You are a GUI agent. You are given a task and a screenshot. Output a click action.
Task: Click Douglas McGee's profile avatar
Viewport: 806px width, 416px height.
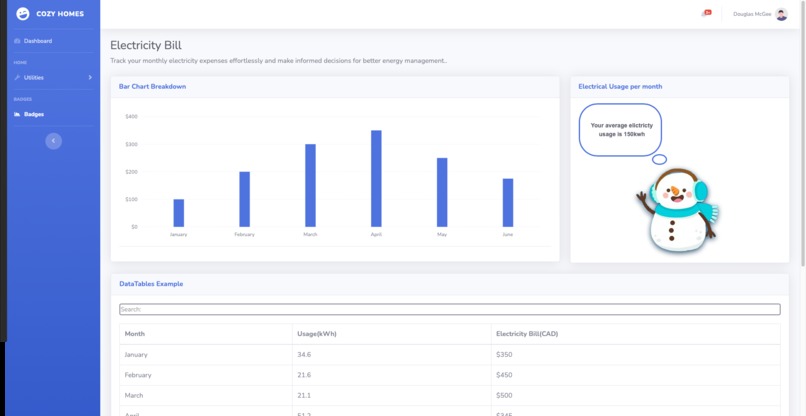click(781, 14)
